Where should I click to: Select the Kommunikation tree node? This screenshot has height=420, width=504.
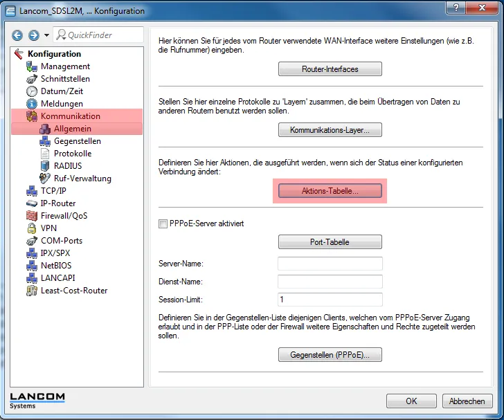coord(71,116)
